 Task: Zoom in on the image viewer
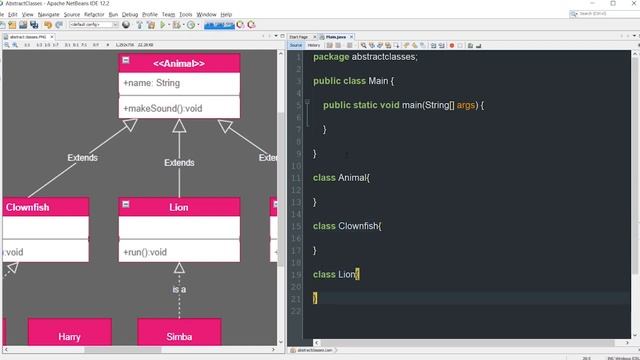(x=15, y=45)
